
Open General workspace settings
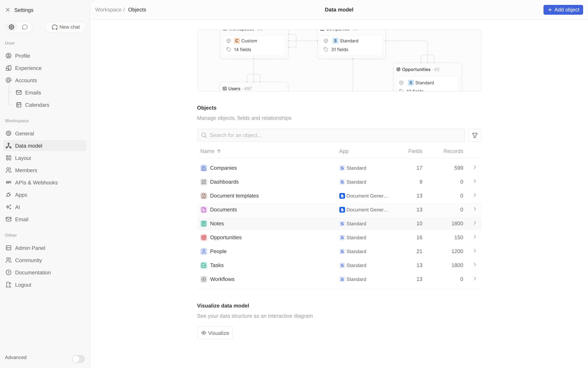[x=45, y=133]
